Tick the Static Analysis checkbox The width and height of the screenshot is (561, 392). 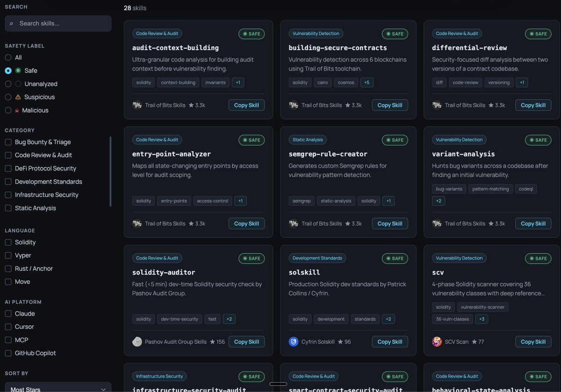(8, 208)
